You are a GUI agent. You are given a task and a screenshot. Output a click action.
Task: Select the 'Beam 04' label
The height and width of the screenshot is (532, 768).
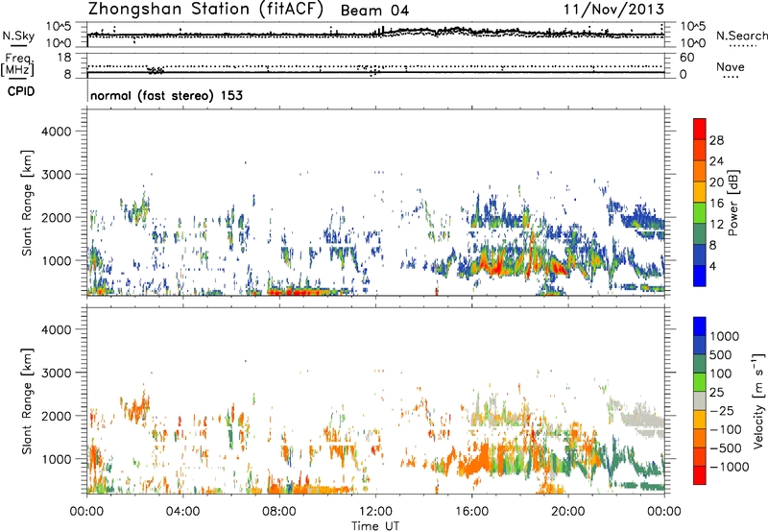pos(374,11)
